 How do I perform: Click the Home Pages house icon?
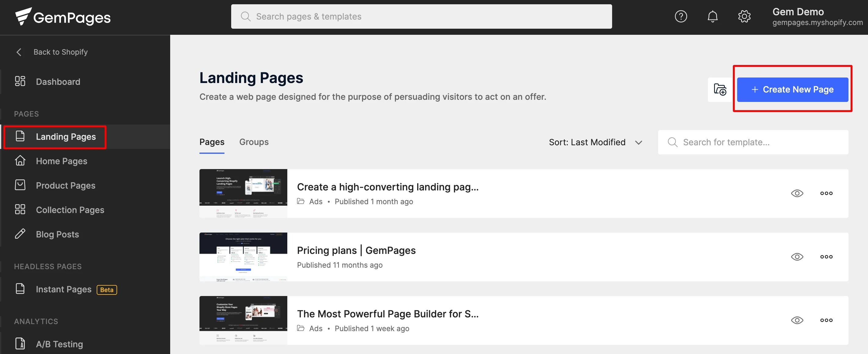(x=20, y=161)
